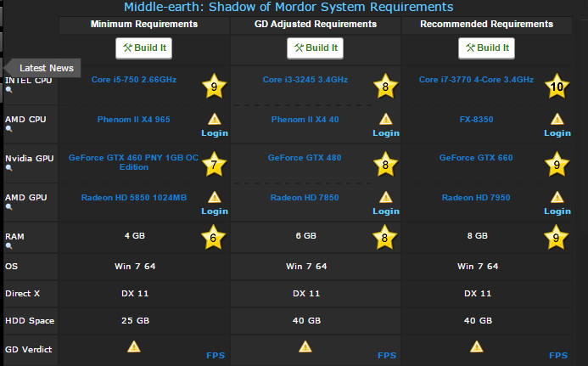Image resolution: width=588 pixels, height=366 pixels.
Task: Click the 25 GB HDD Space value
Action: point(136,321)
